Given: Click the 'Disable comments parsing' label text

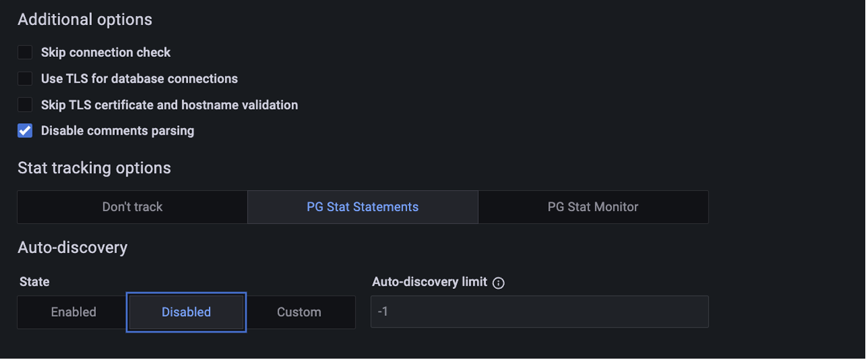Looking at the screenshot, I should [x=118, y=131].
